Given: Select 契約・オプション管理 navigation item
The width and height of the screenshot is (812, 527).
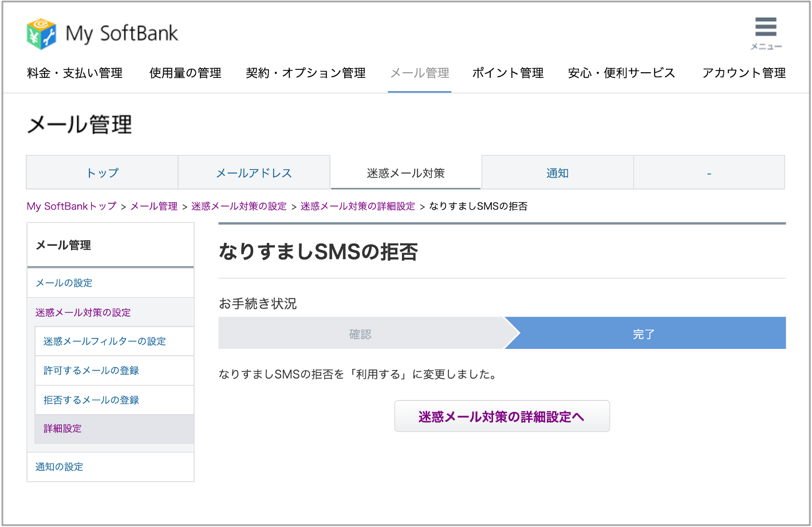Looking at the screenshot, I should (x=306, y=73).
